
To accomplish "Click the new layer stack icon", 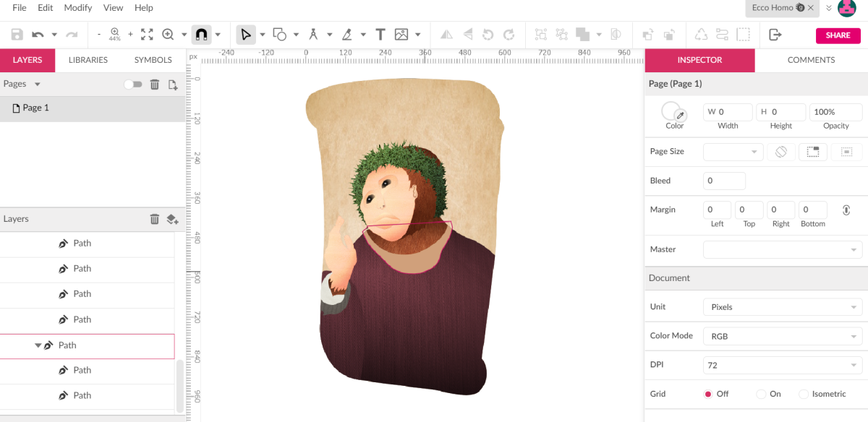I will tap(172, 219).
